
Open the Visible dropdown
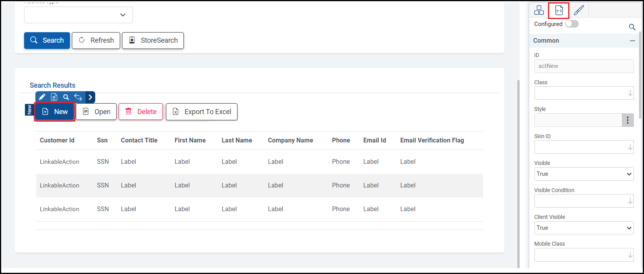click(584, 174)
